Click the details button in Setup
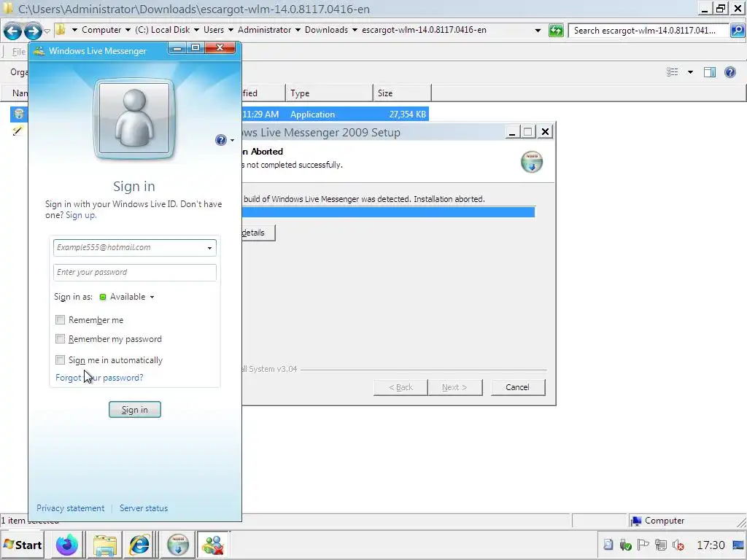The image size is (747, 560). pos(258,233)
